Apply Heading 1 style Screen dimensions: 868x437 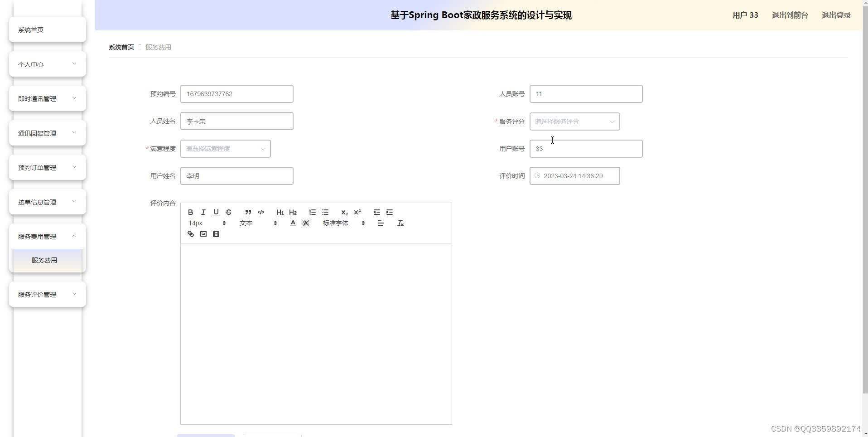point(280,212)
